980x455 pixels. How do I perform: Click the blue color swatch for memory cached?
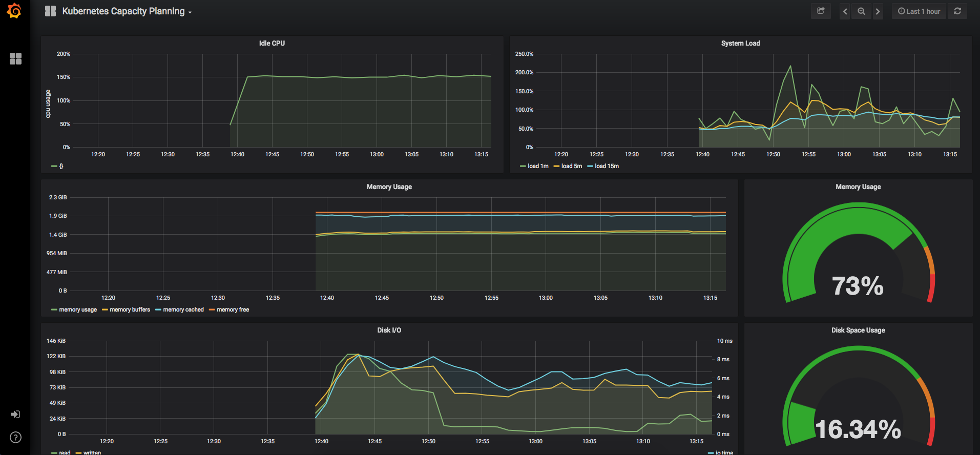(158, 309)
